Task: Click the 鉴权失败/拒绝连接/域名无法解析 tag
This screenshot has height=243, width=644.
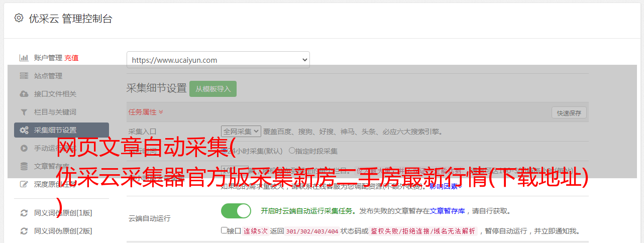Action: [x=423, y=231]
